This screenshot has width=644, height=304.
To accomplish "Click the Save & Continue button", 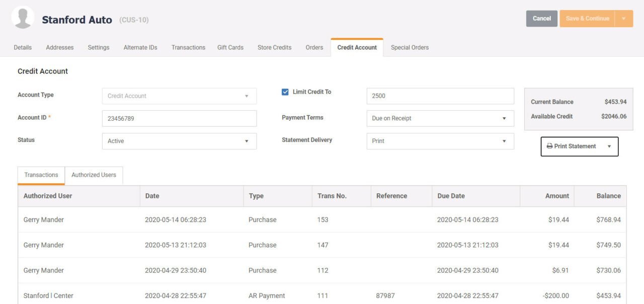I will point(587,19).
